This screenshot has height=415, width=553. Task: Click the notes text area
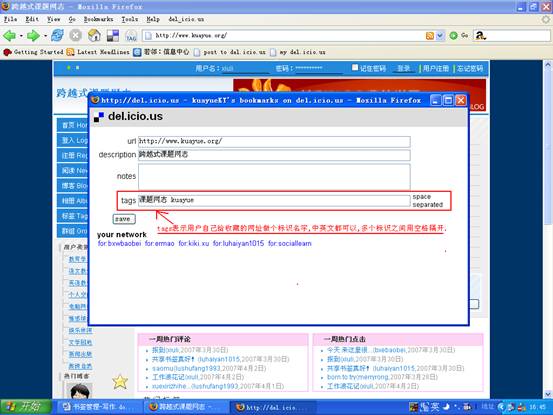click(274, 177)
